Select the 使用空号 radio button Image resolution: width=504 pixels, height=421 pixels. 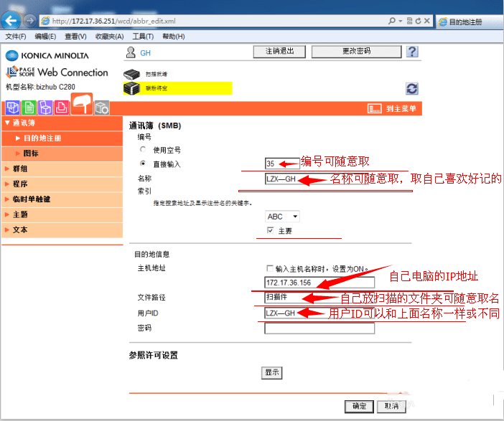point(143,149)
